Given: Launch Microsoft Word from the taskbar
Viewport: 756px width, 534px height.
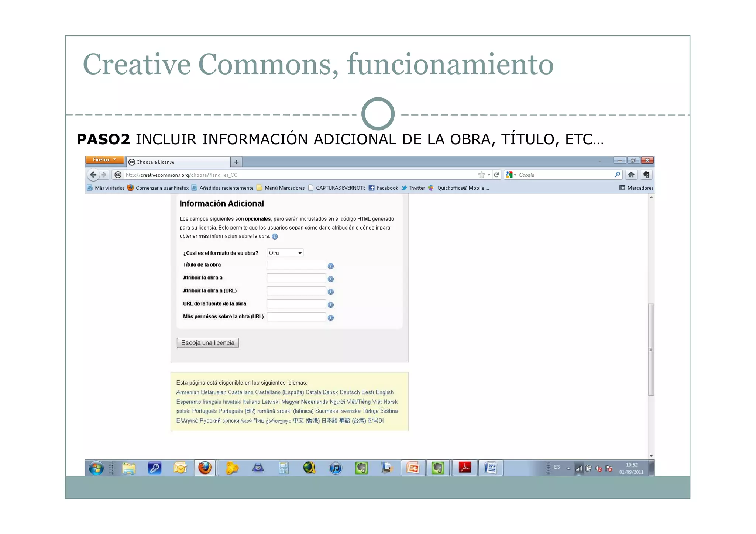Looking at the screenshot, I should [x=491, y=468].
